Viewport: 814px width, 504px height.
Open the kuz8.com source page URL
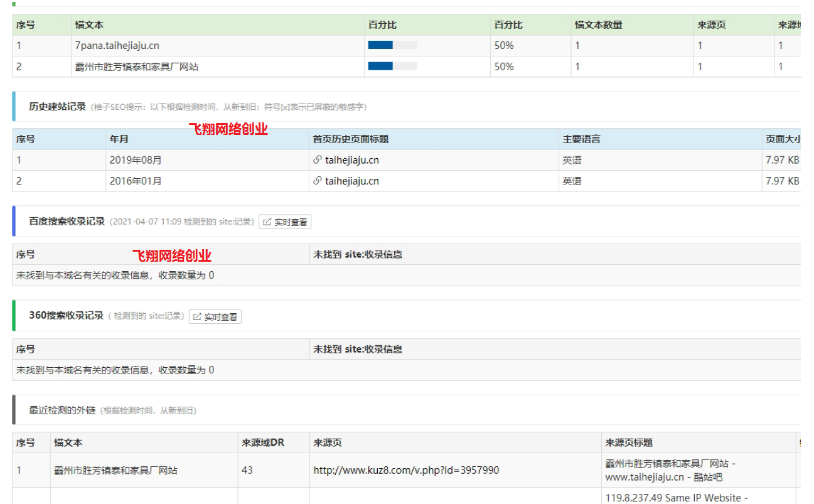[x=406, y=470]
